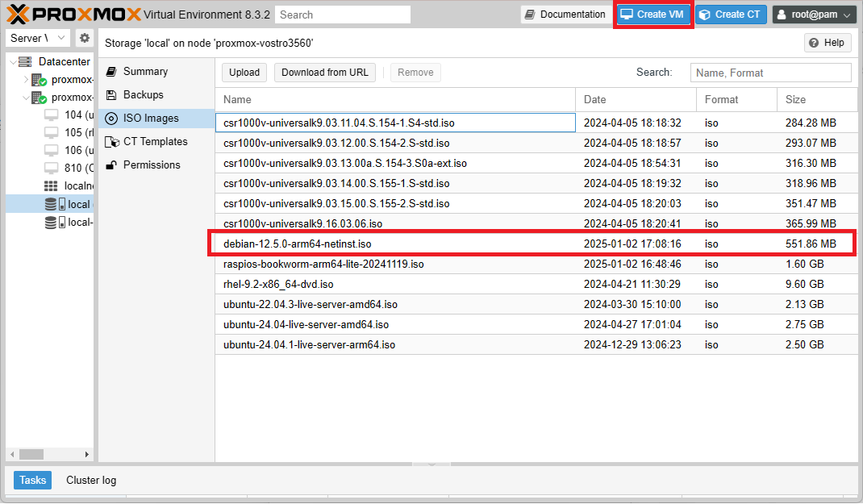The height and width of the screenshot is (504, 863).
Task: Click the tree horizontal scrollbar thumb
Action: tap(31, 455)
